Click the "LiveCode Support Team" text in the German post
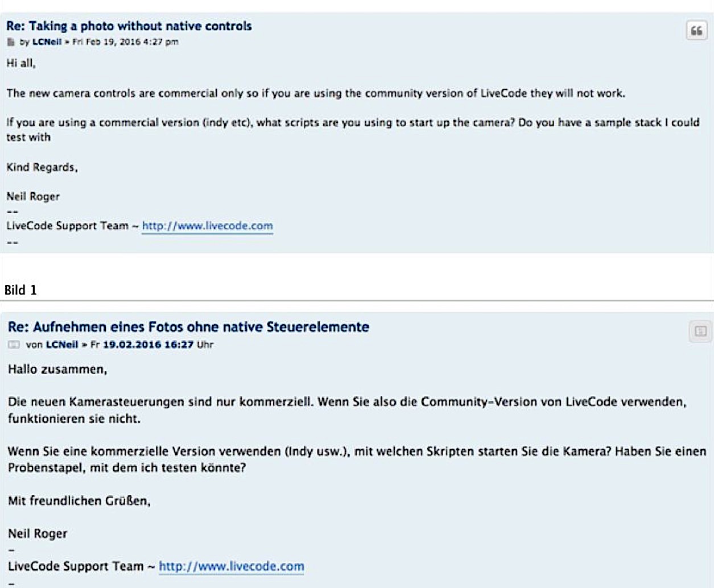The height and width of the screenshot is (588, 714). 76,566
